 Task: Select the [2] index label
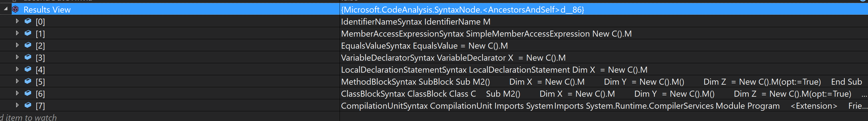coord(40,46)
